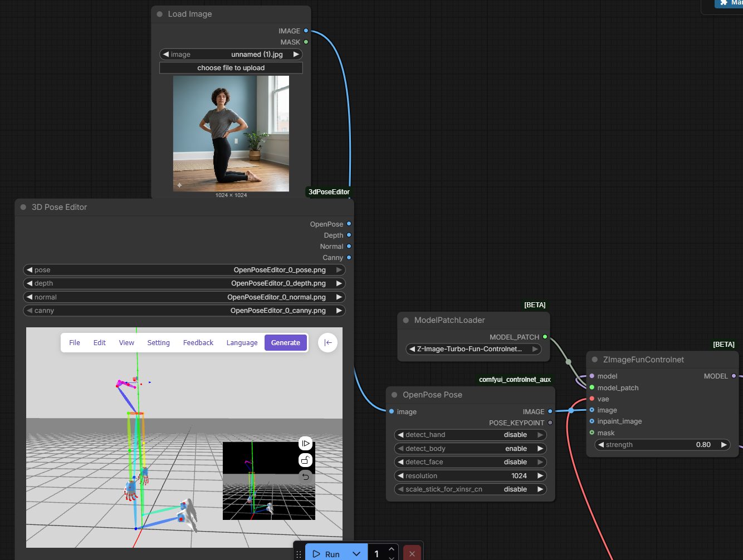Click the IMAGE output port on Load Image
Image resolution: width=743 pixels, height=560 pixels.
pyautogui.click(x=306, y=31)
